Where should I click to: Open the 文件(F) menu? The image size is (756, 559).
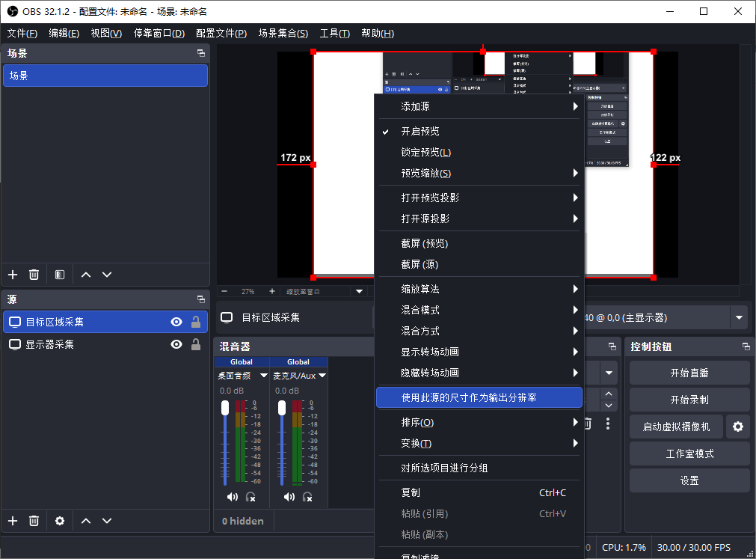pos(22,33)
